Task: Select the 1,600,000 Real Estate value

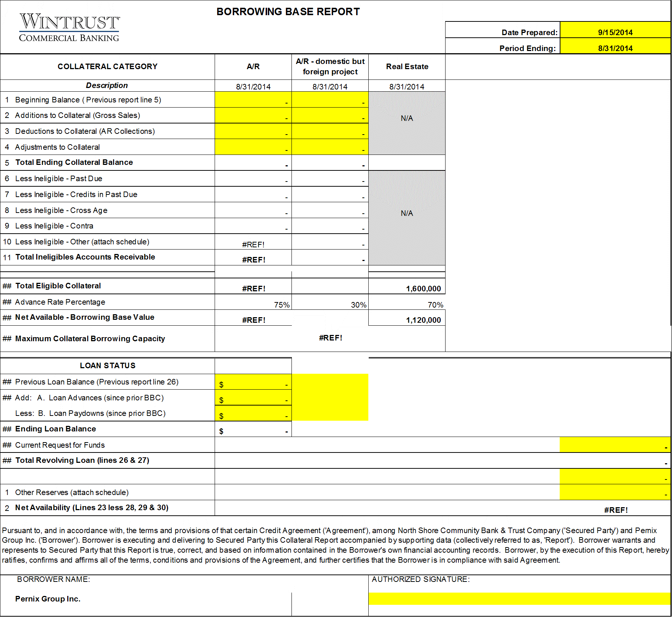Action: [423, 288]
